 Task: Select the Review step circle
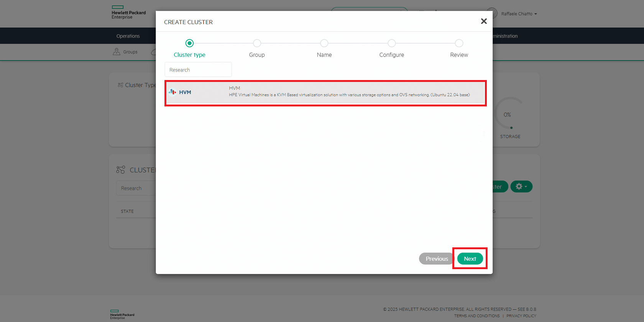(x=459, y=43)
